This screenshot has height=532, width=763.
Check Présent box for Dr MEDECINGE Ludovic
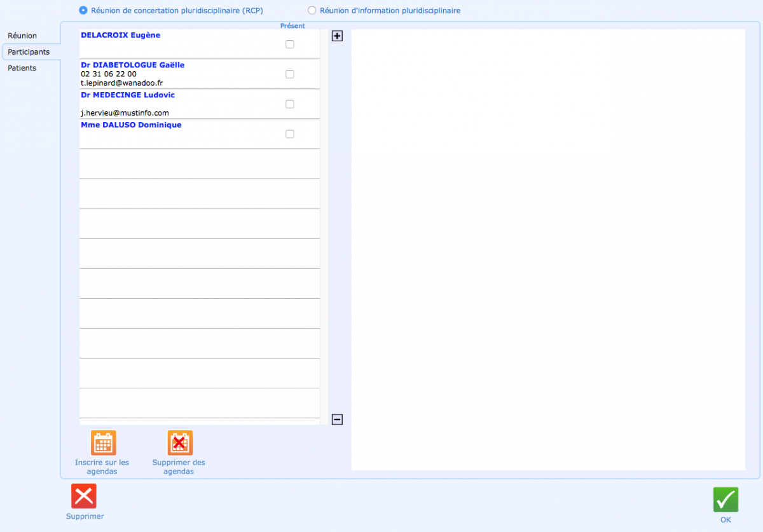pyautogui.click(x=290, y=104)
